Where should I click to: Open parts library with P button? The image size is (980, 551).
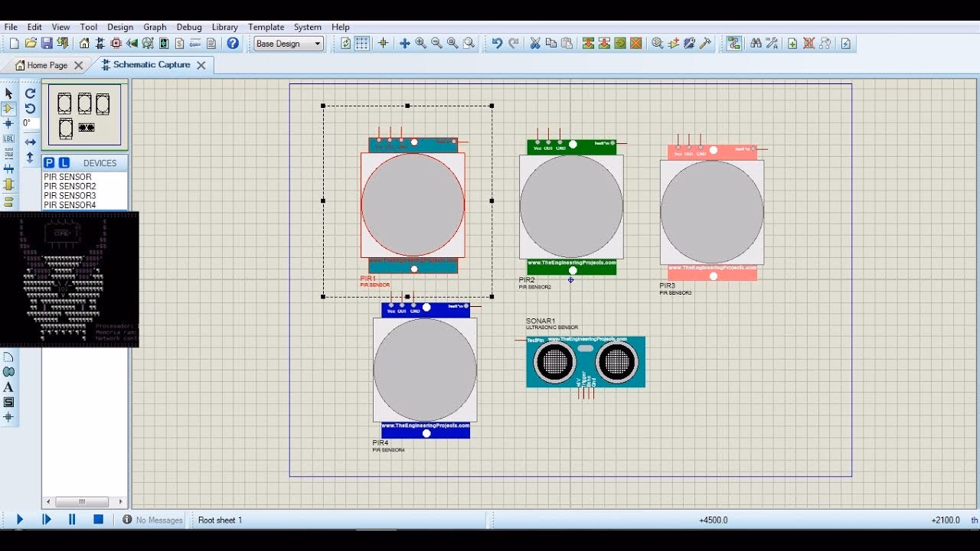click(x=49, y=163)
